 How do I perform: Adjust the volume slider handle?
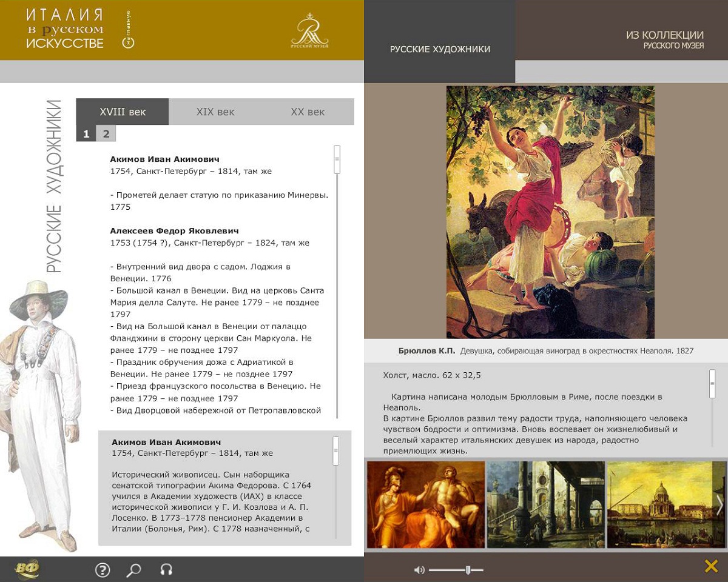(468, 570)
